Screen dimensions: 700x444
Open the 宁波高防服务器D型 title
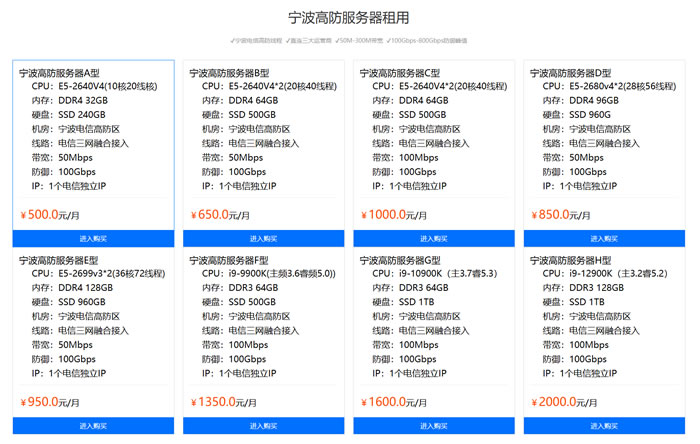[x=570, y=73]
